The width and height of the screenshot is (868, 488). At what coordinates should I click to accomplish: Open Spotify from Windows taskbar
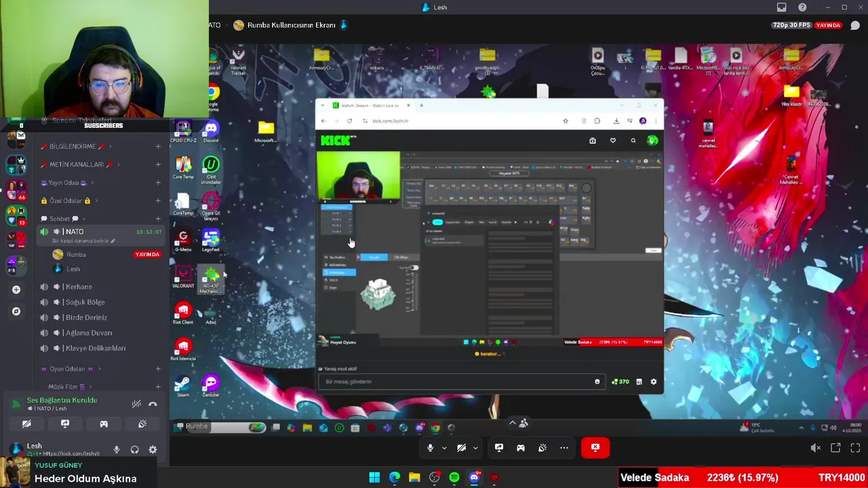[454, 477]
